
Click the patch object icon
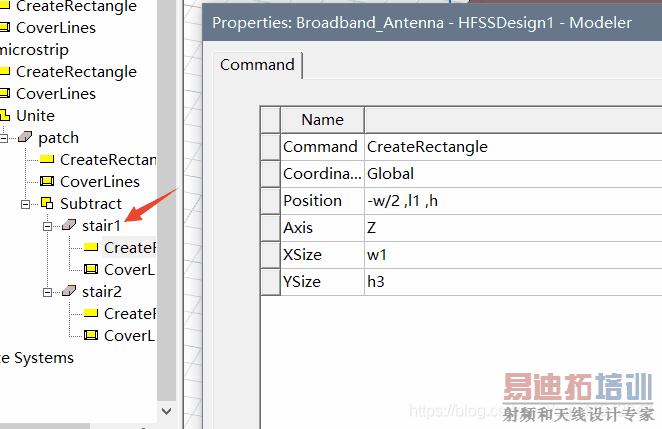25,136
